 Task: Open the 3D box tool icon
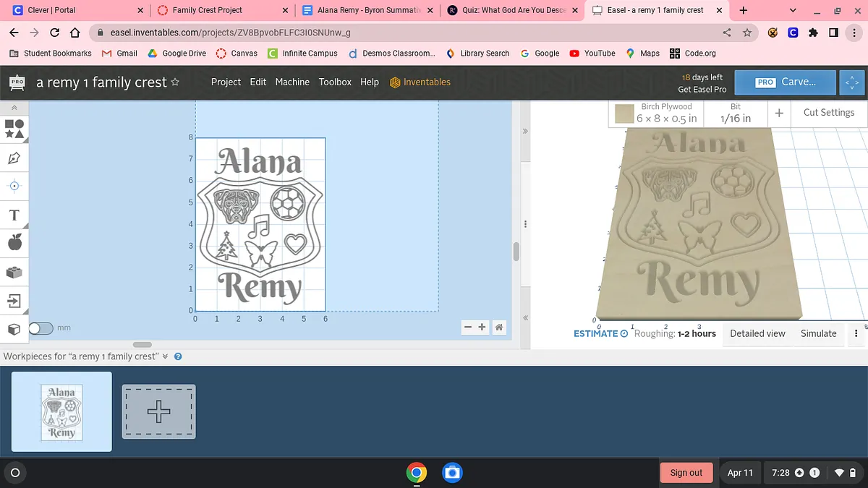pyautogui.click(x=14, y=329)
